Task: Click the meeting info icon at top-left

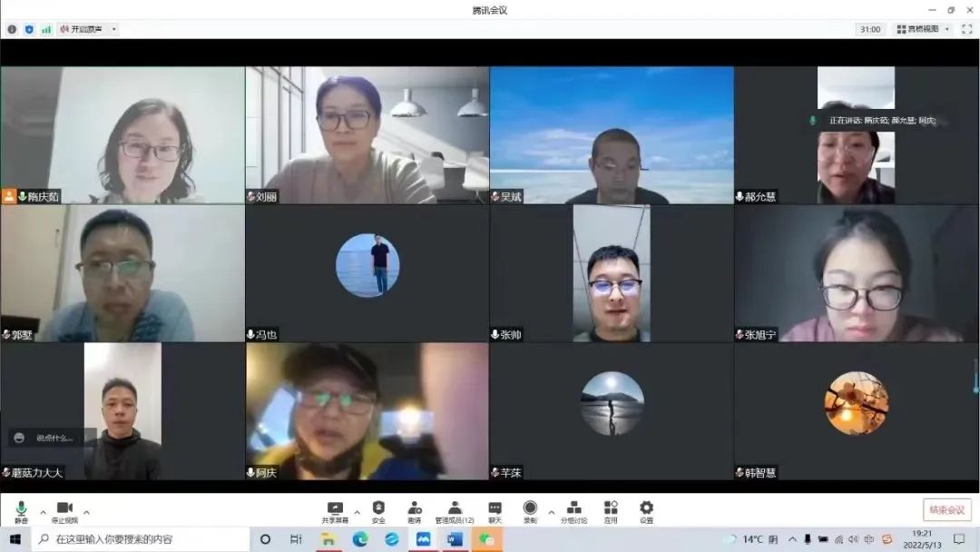Action: tap(12, 29)
